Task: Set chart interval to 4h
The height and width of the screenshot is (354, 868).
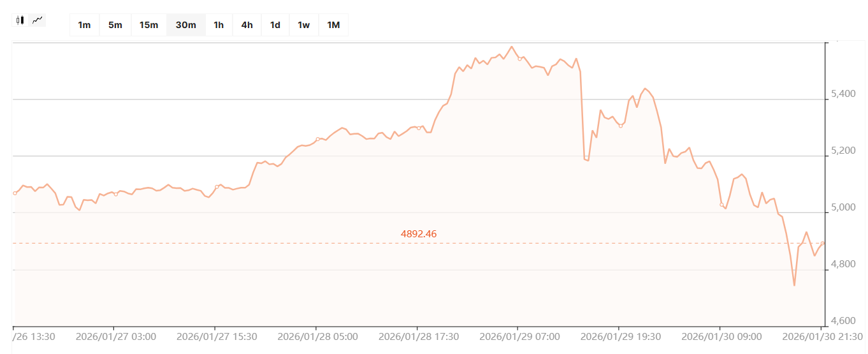Action: pyautogui.click(x=247, y=25)
